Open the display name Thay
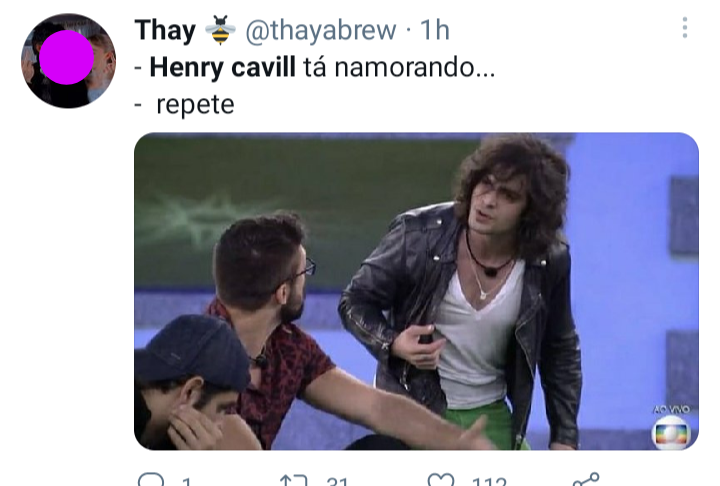 click(165, 30)
